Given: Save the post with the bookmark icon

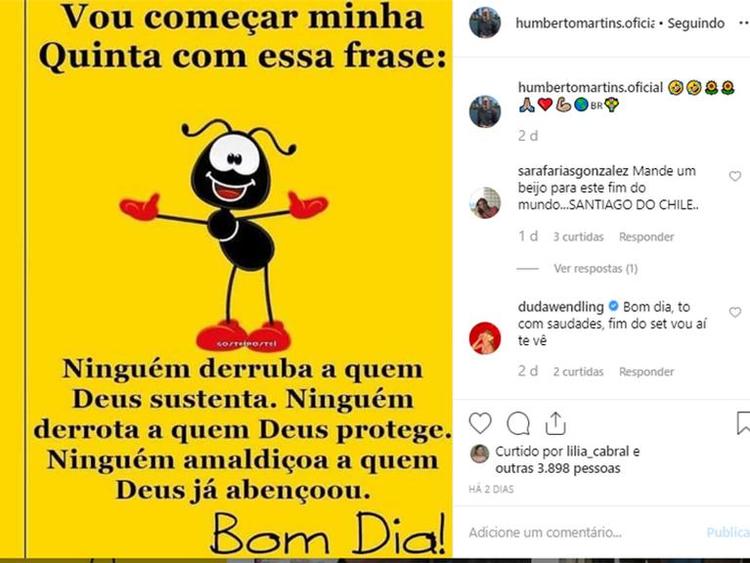Looking at the screenshot, I should [743, 423].
